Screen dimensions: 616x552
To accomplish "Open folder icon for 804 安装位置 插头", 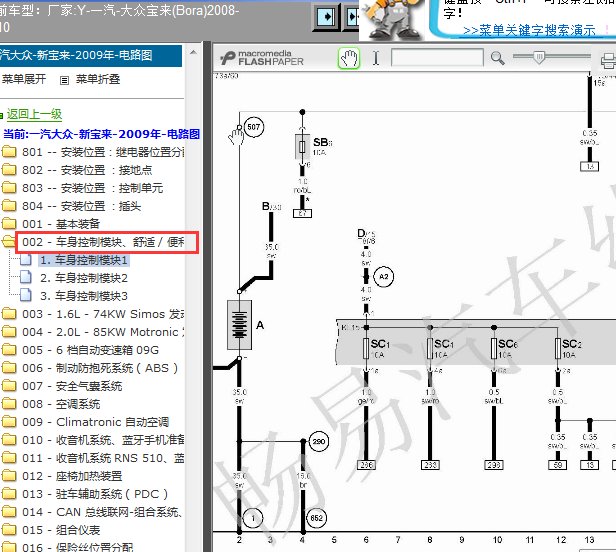I will pos(9,206).
